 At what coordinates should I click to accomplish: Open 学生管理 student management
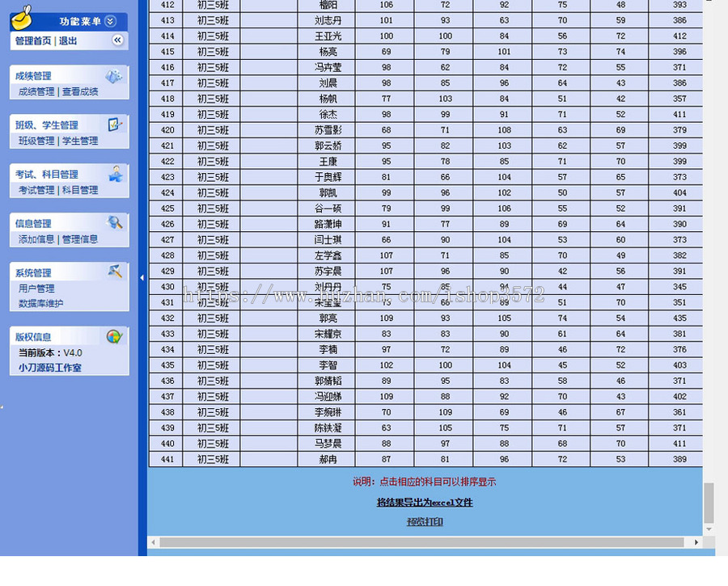tap(80, 141)
